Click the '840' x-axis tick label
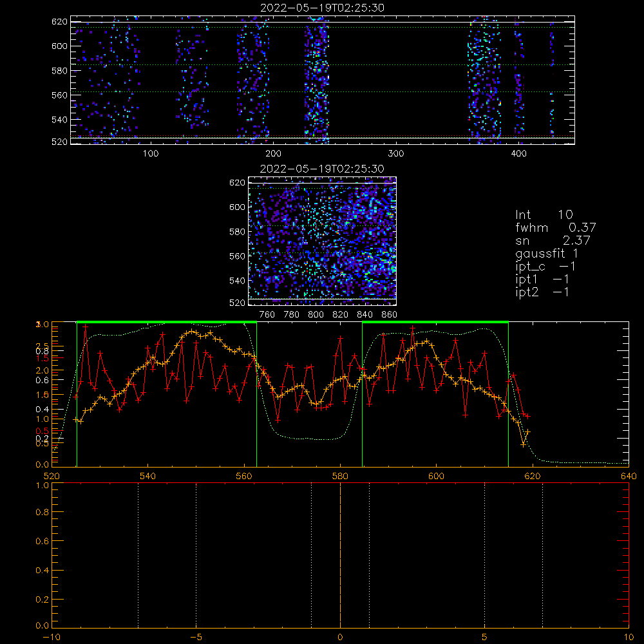Viewport: 644px width, 644px height. click(365, 315)
